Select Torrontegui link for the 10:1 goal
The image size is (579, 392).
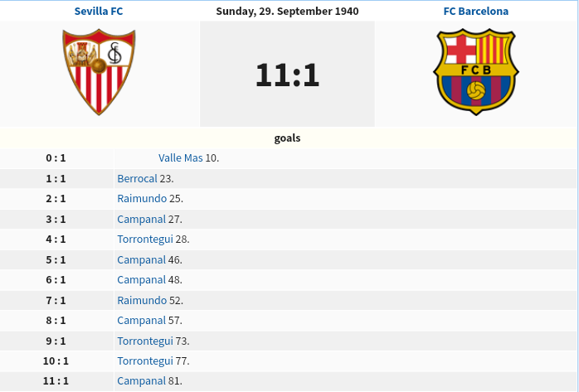tap(145, 361)
